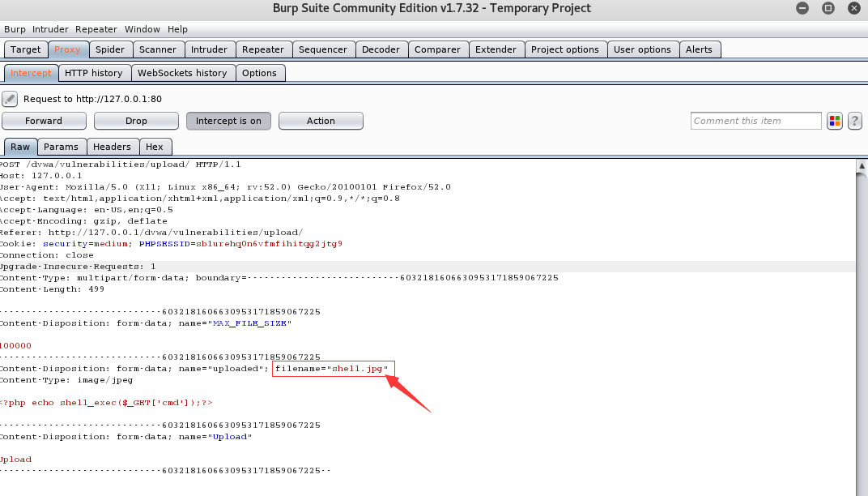Click the pencil edit target icon
This screenshot has height=496, width=868.
10,99
